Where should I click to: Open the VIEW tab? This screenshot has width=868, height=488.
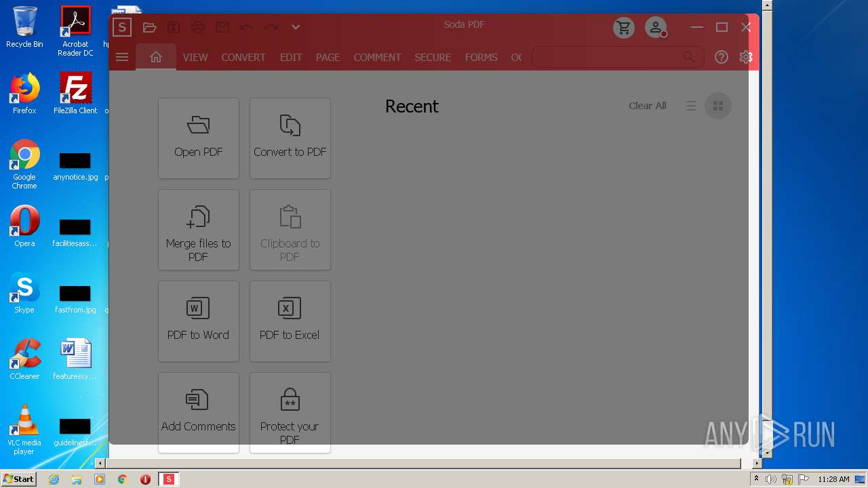point(195,58)
